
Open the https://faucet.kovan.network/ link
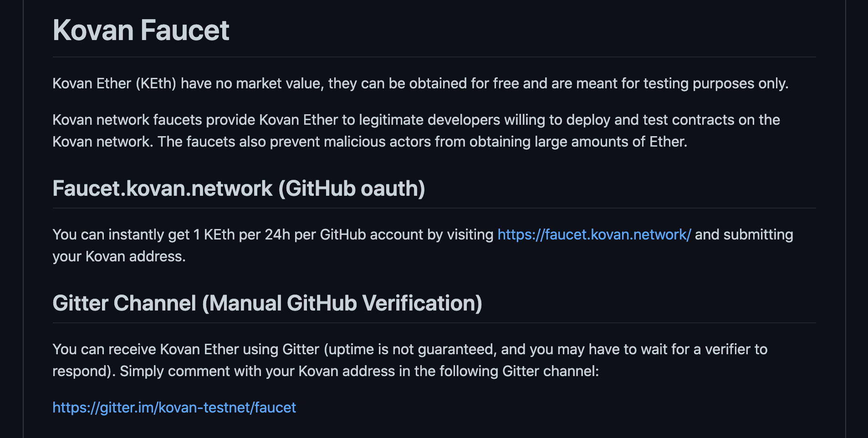594,234
